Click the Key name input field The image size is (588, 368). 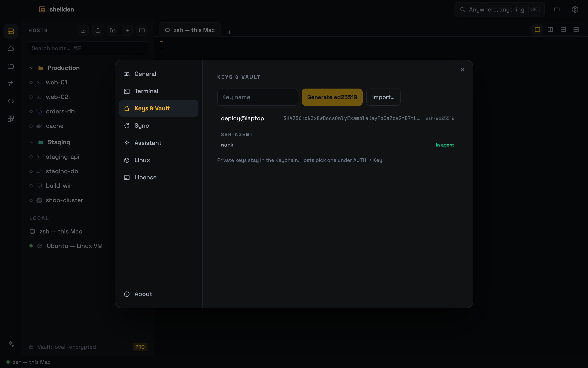[257, 97]
